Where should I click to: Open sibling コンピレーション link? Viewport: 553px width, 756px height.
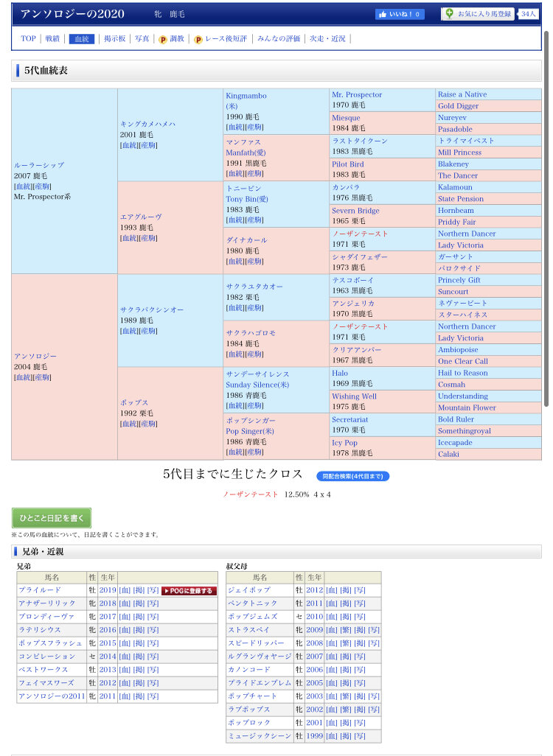(47, 657)
